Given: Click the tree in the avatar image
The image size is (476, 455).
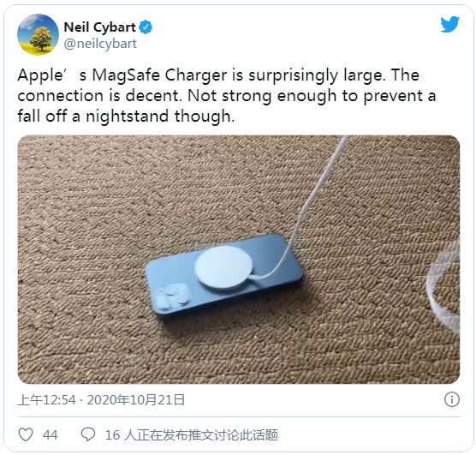Looking at the screenshot, I should click(42, 39).
